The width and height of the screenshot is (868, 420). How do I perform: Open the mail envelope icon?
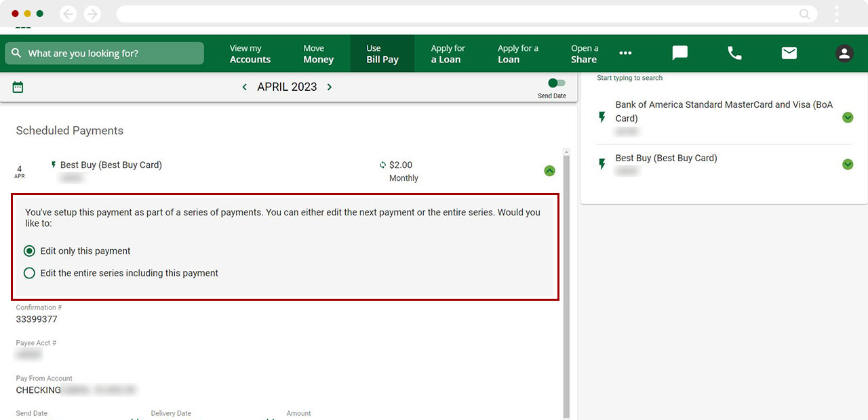pyautogui.click(x=789, y=53)
